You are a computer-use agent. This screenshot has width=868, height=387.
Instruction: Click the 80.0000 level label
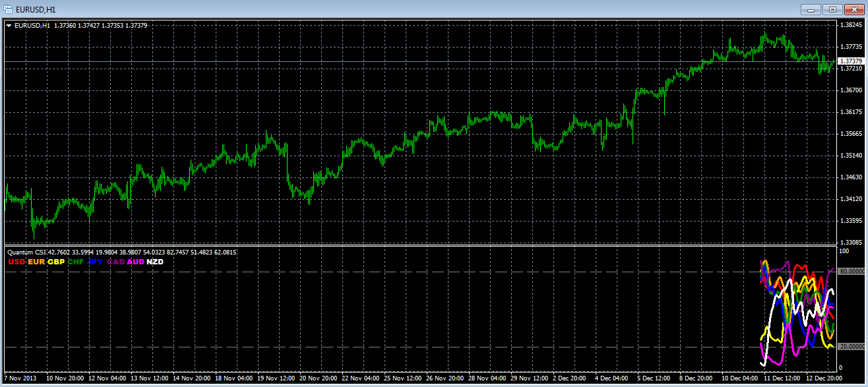(851, 271)
